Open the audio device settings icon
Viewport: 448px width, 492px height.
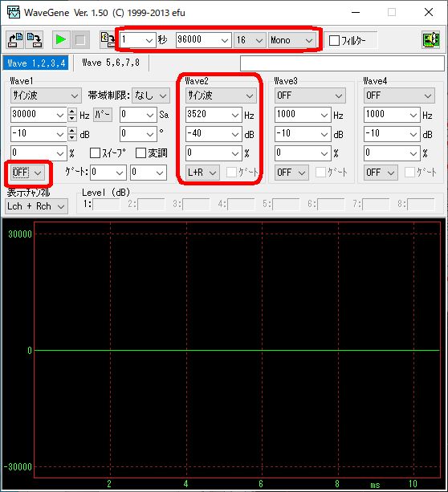click(x=430, y=40)
